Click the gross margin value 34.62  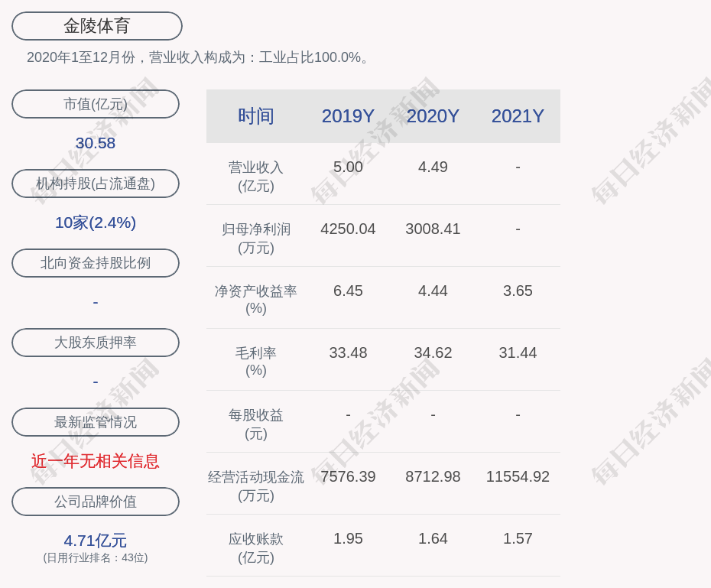(x=433, y=352)
